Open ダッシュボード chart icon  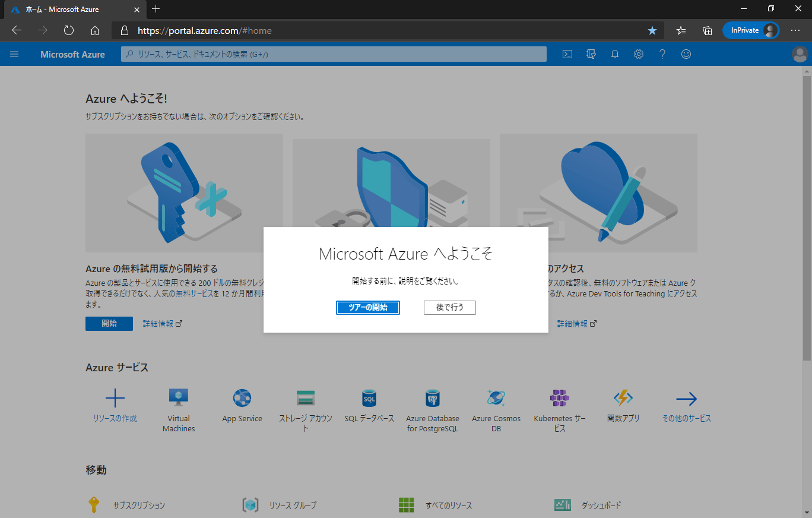point(563,505)
